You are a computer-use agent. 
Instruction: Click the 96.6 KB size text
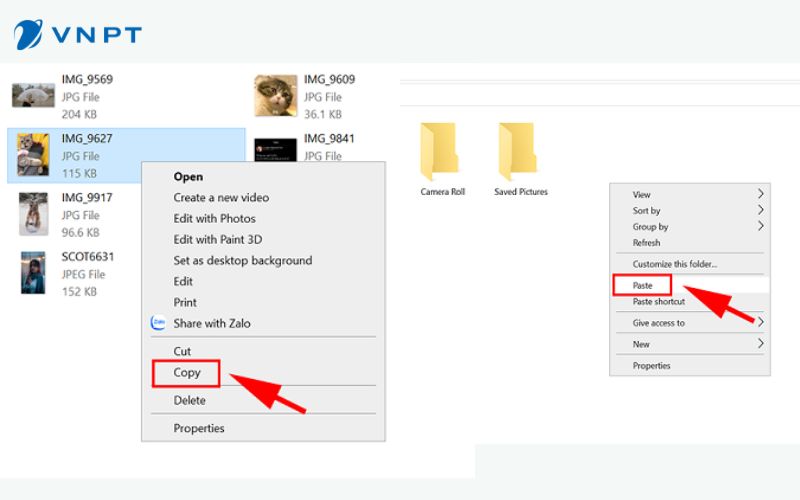point(81,233)
